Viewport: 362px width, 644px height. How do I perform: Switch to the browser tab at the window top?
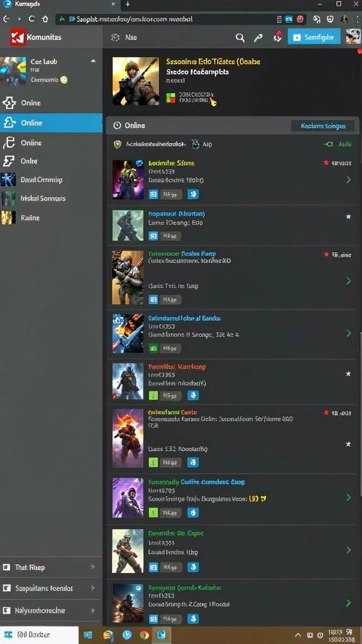pos(61,4)
